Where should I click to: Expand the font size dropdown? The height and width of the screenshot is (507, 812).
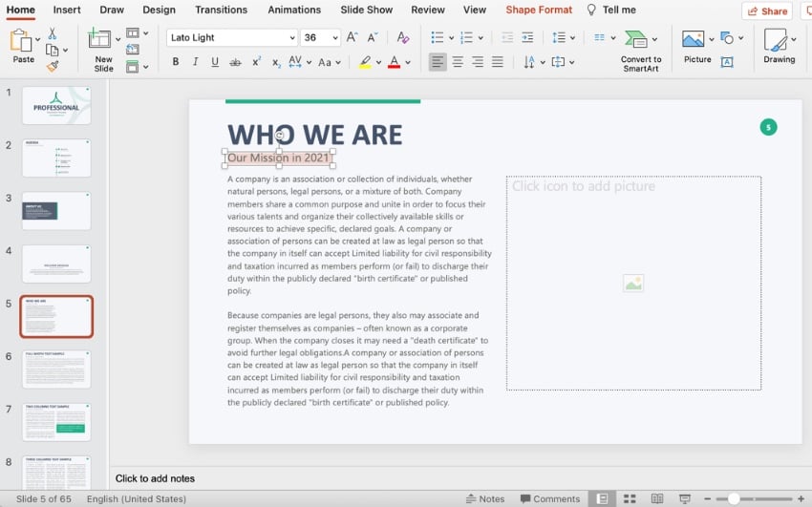tap(334, 38)
